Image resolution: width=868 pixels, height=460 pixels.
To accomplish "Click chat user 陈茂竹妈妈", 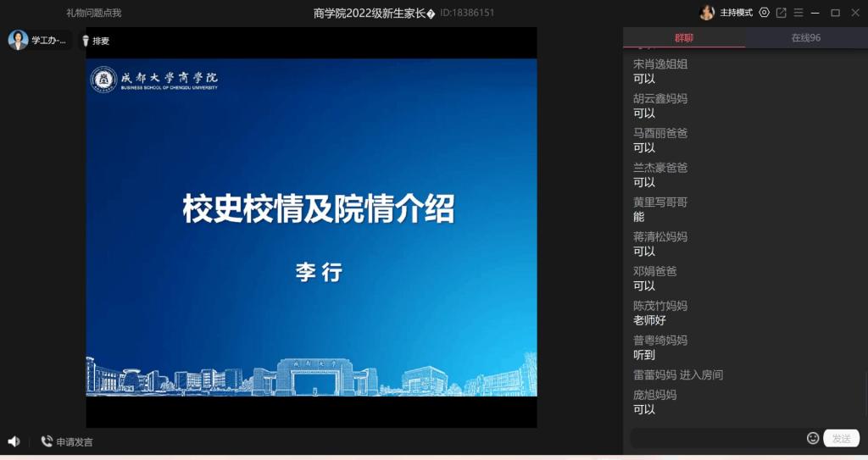I will pyautogui.click(x=660, y=306).
